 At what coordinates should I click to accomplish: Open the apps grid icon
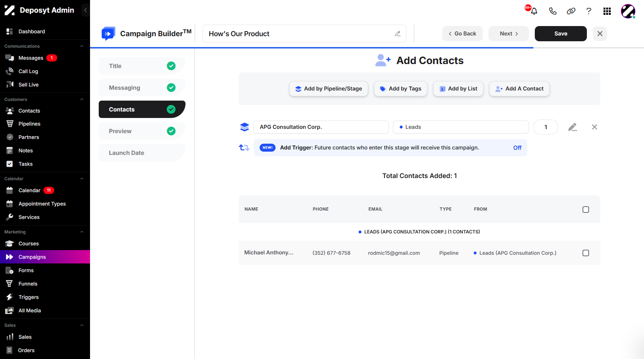click(x=607, y=11)
